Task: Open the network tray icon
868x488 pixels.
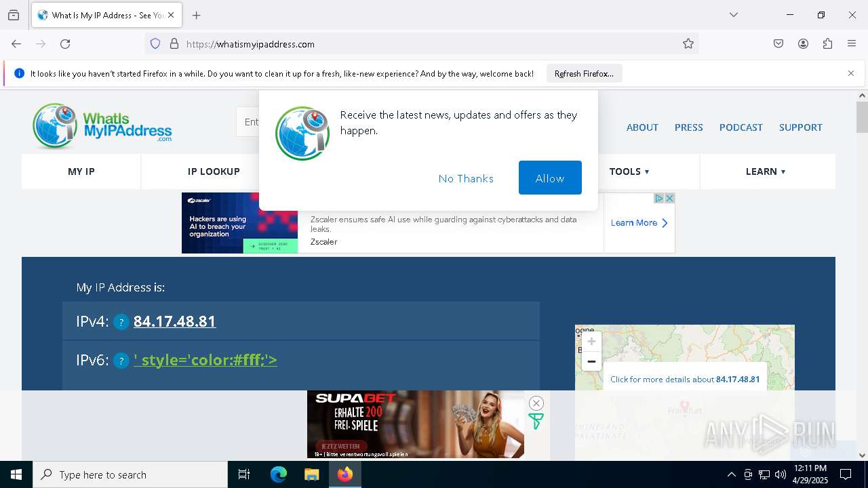Action: (764, 474)
